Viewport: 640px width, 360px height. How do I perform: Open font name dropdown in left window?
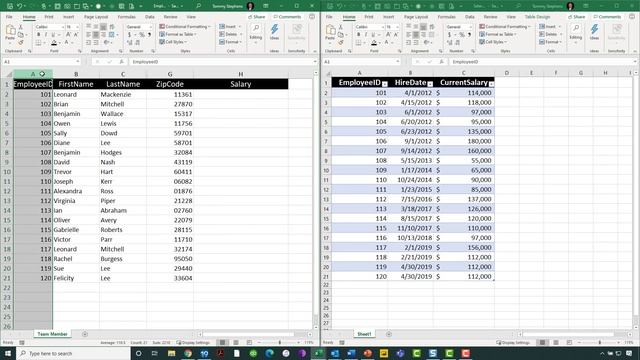pos(63,27)
